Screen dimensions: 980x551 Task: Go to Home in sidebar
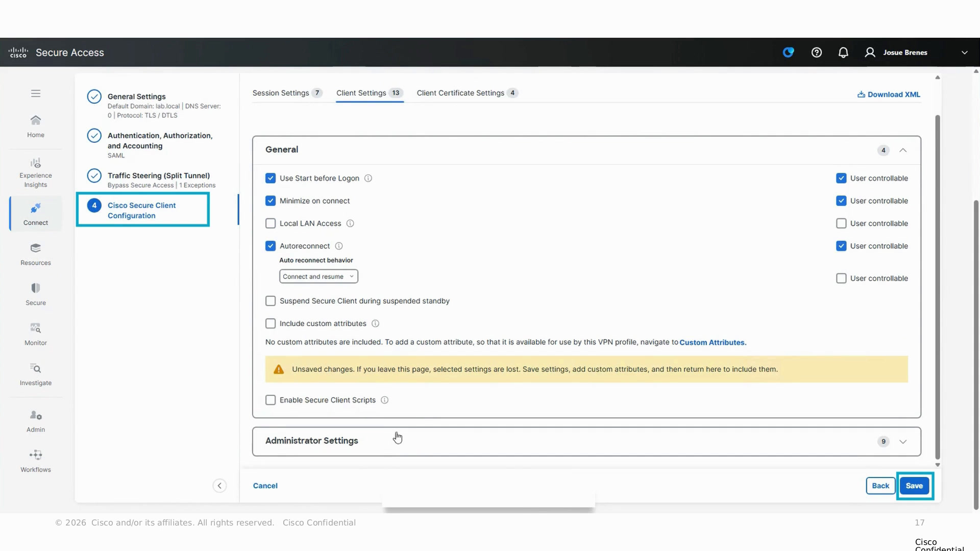[x=35, y=126]
